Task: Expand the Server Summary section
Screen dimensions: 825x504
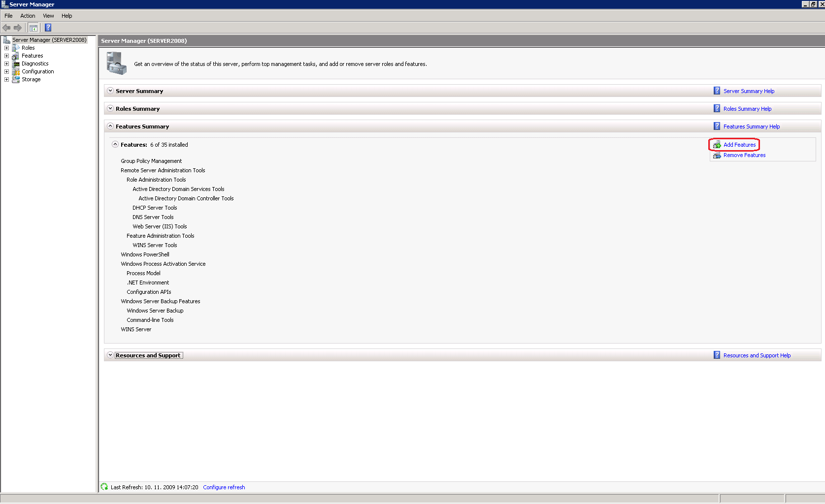Action: [x=110, y=91]
